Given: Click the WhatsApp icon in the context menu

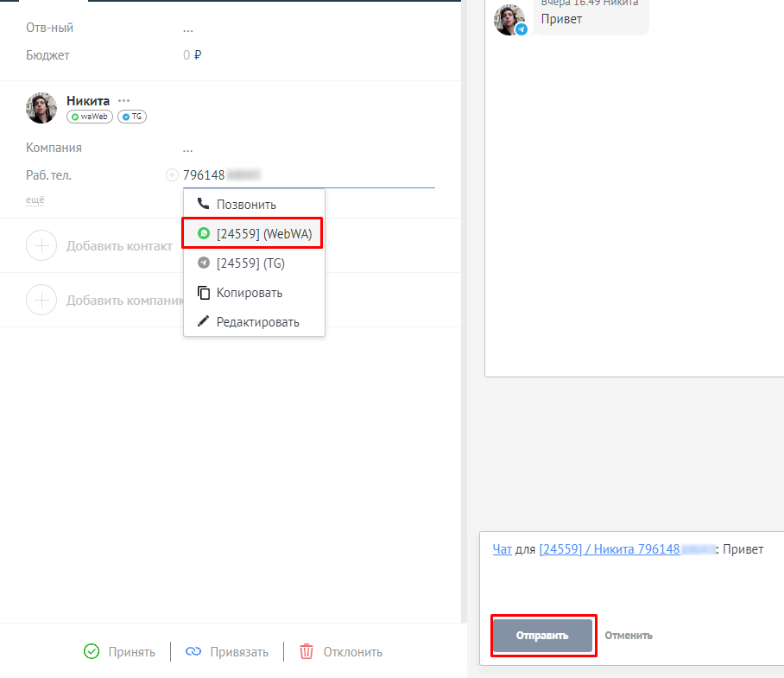Looking at the screenshot, I should tap(204, 233).
